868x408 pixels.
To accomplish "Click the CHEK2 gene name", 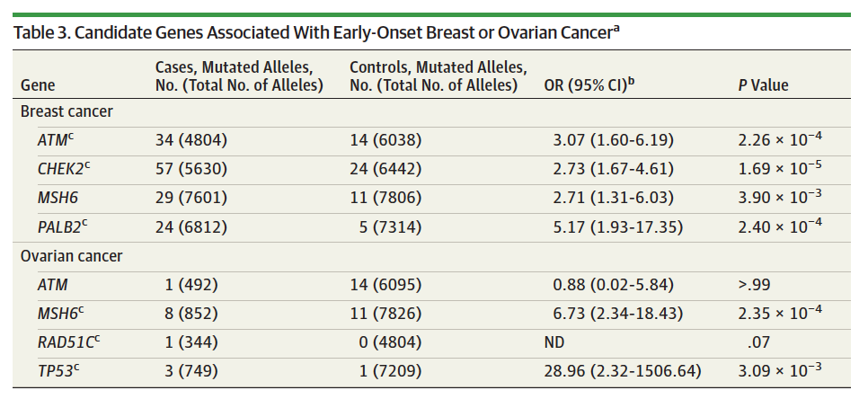I will click(61, 170).
